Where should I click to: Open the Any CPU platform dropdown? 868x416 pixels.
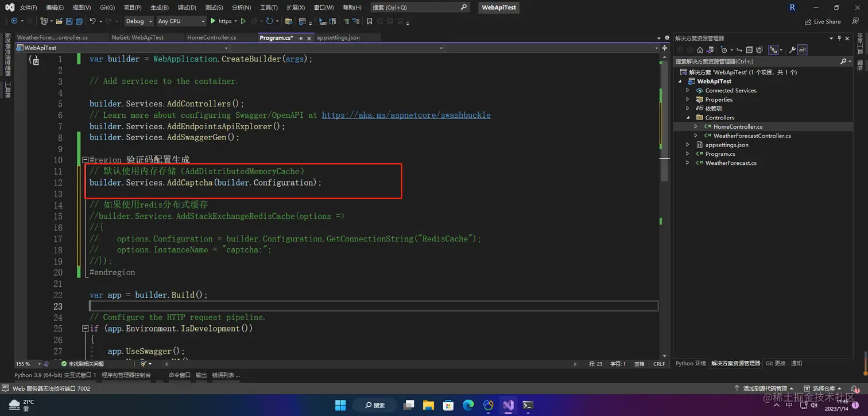(181, 21)
